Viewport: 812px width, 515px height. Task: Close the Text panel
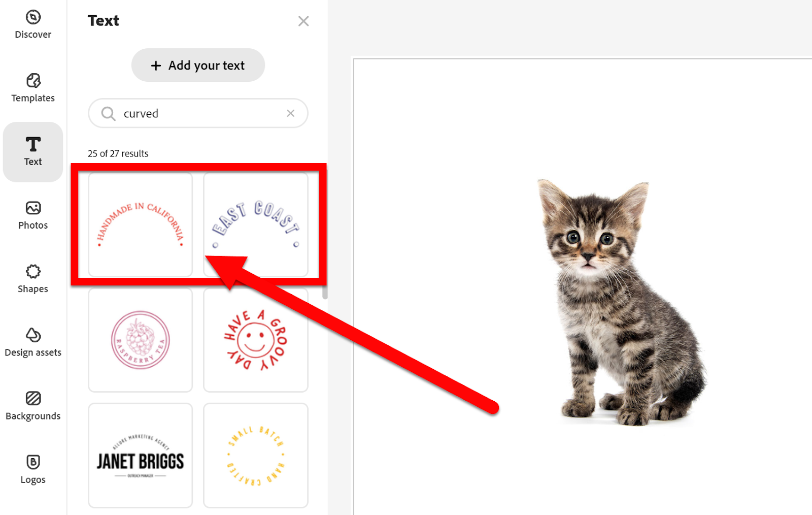(303, 21)
